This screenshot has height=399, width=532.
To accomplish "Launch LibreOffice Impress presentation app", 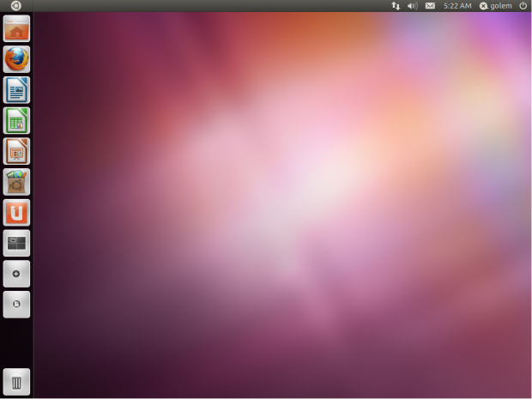I will pyautogui.click(x=16, y=151).
